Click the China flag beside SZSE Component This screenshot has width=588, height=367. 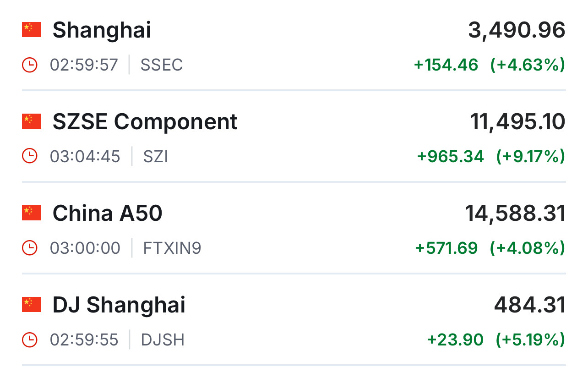click(x=32, y=121)
